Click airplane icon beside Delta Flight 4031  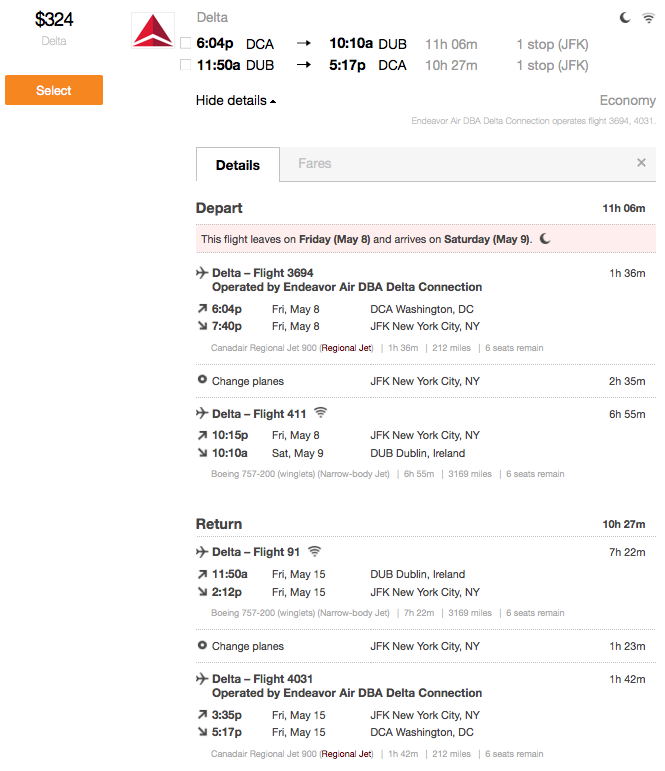tap(202, 679)
